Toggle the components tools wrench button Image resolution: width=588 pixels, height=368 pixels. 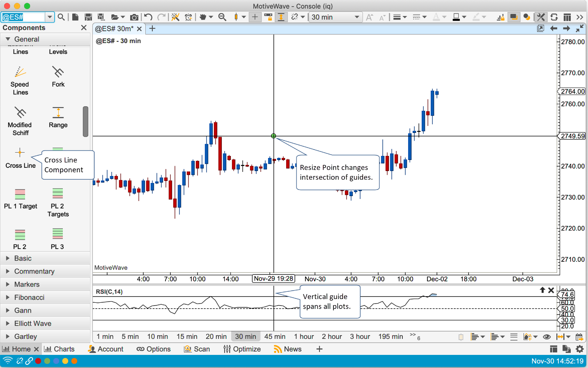click(x=541, y=17)
